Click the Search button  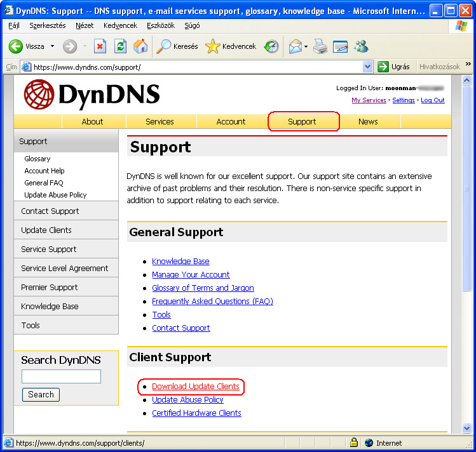[x=41, y=395]
